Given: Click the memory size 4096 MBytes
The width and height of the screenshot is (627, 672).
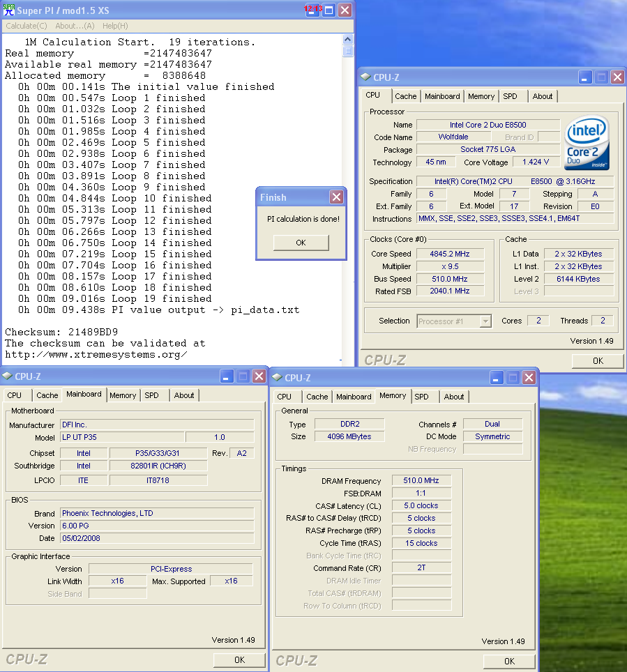Looking at the screenshot, I should (349, 436).
